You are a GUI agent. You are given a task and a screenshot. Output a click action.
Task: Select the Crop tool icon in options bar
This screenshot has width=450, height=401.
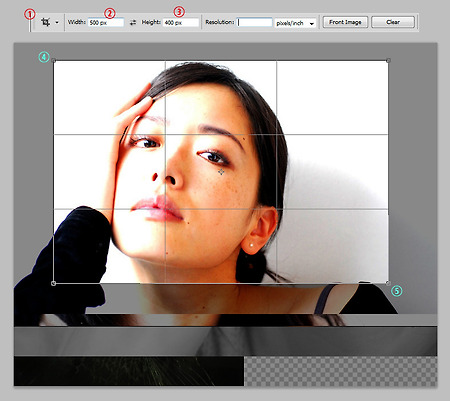pyautogui.click(x=46, y=22)
